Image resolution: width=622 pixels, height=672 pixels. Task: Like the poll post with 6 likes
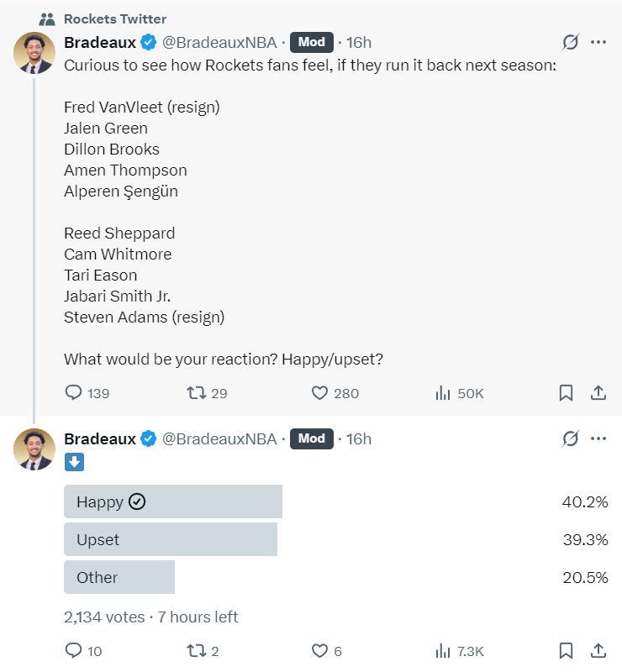(319, 650)
